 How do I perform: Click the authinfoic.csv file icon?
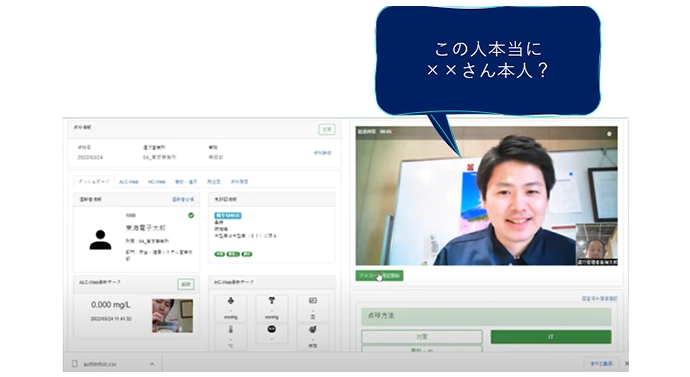click(x=75, y=364)
